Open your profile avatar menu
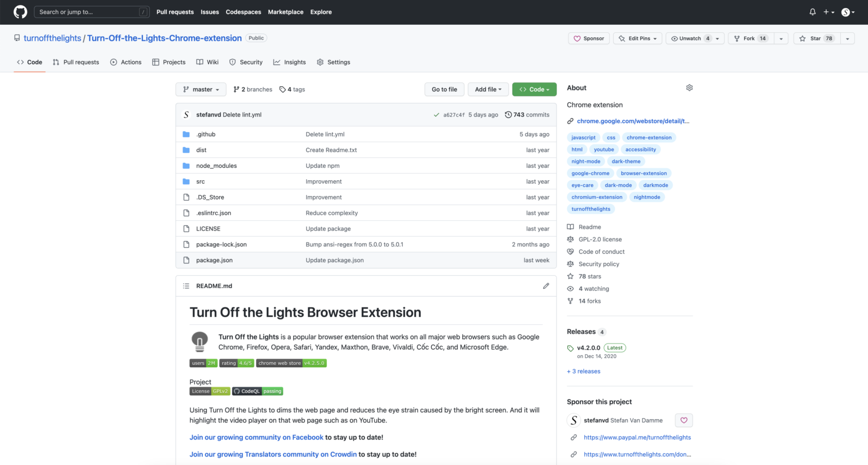 click(847, 11)
